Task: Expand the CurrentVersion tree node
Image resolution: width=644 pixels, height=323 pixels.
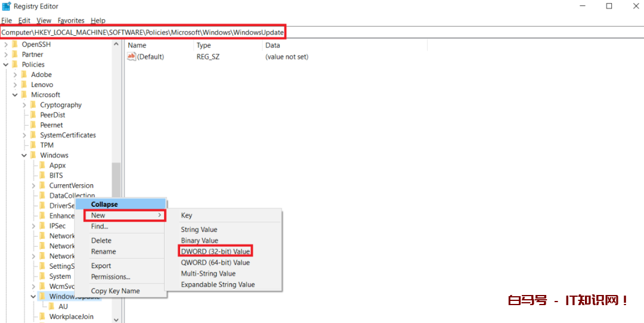Action: click(33, 185)
